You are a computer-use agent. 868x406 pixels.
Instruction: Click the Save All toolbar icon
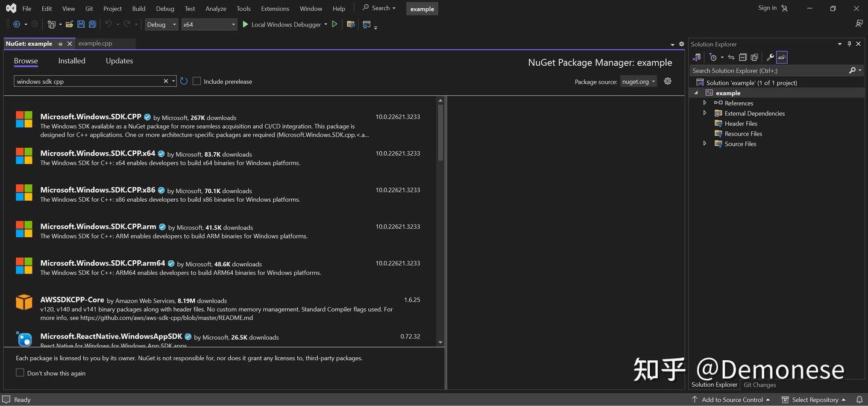click(x=92, y=25)
